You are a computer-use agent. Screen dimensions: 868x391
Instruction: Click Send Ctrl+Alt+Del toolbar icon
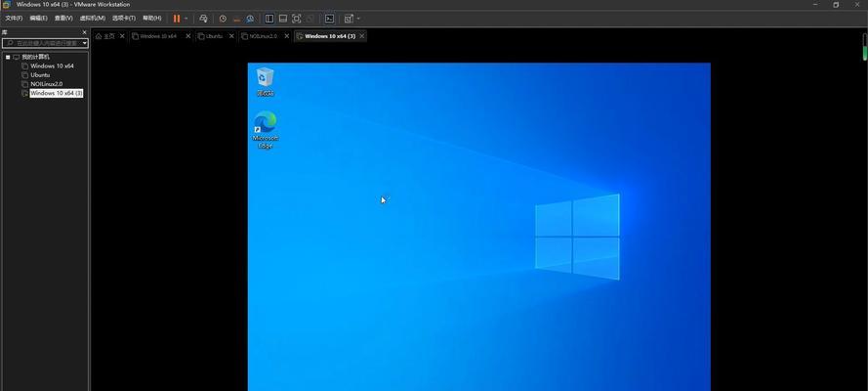tap(203, 19)
